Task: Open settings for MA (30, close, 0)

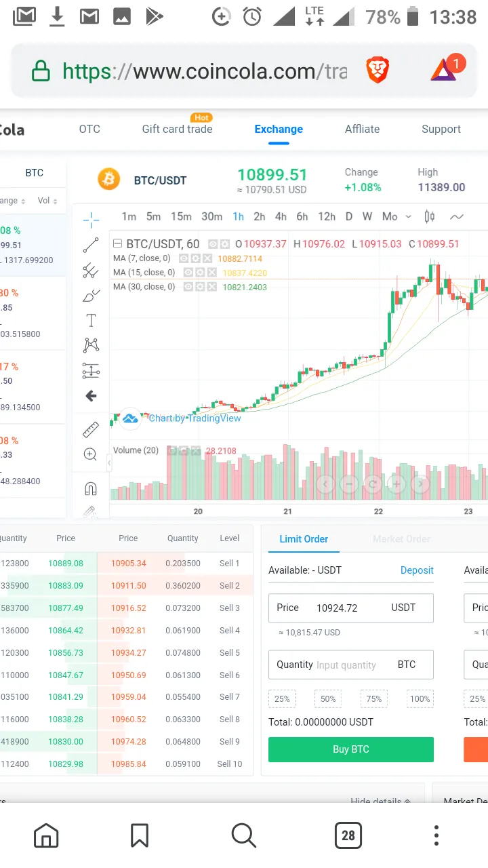Action: [201, 287]
